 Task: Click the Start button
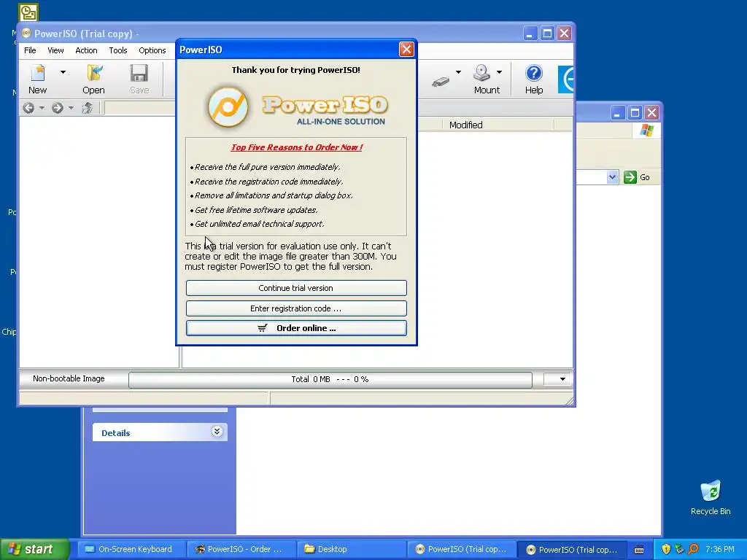tap(34, 549)
